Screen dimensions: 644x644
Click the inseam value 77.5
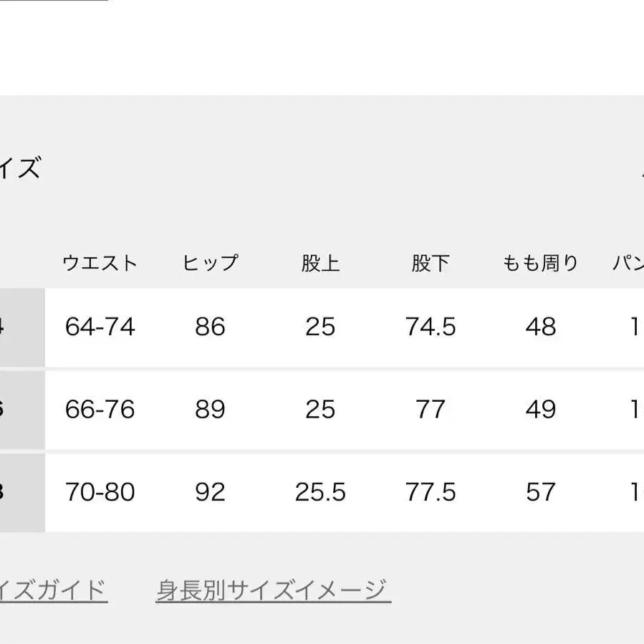431,492
